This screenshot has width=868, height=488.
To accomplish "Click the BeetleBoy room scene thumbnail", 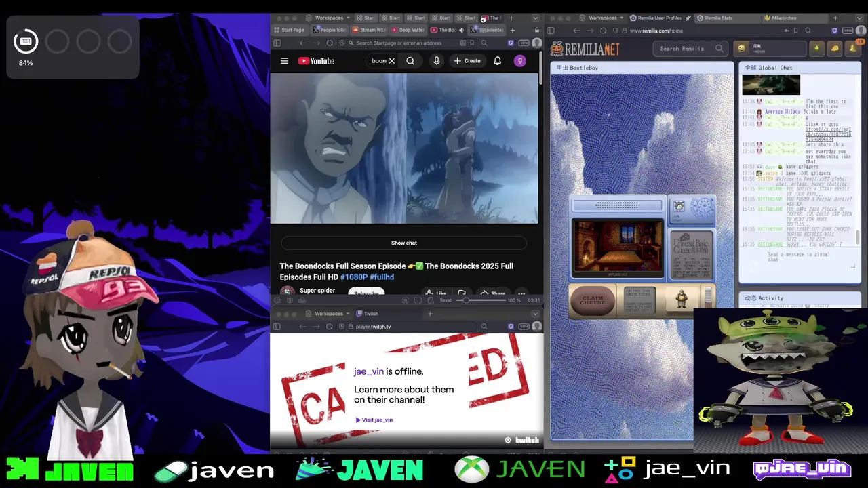I will pyautogui.click(x=618, y=248).
